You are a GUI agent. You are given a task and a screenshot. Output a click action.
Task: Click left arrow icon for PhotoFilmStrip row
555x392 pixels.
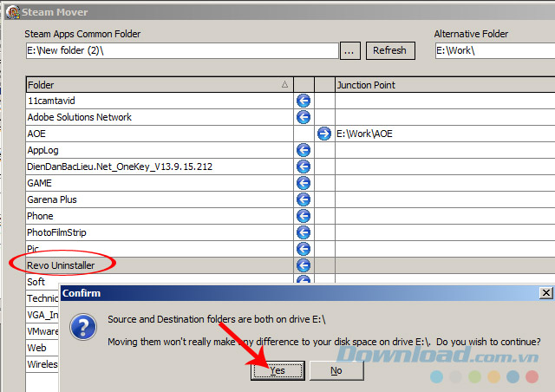(x=304, y=232)
